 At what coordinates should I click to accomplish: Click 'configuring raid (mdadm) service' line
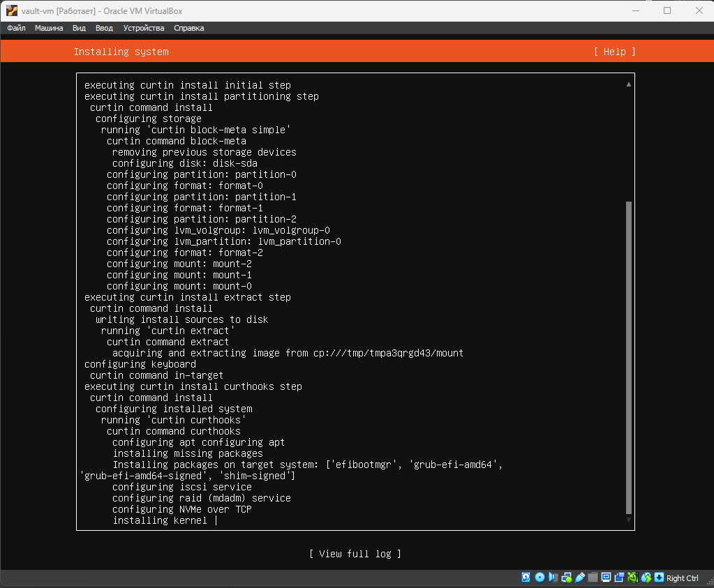coord(201,498)
